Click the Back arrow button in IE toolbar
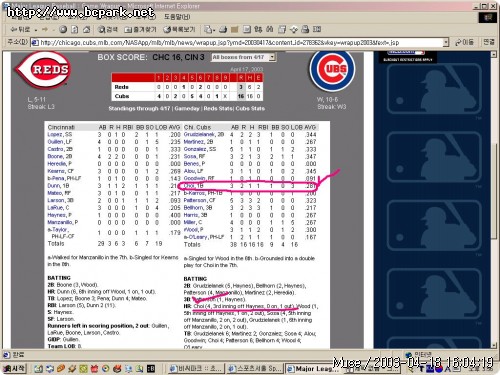The height and width of the screenshot is (375, 500). (x=20, y=30)
